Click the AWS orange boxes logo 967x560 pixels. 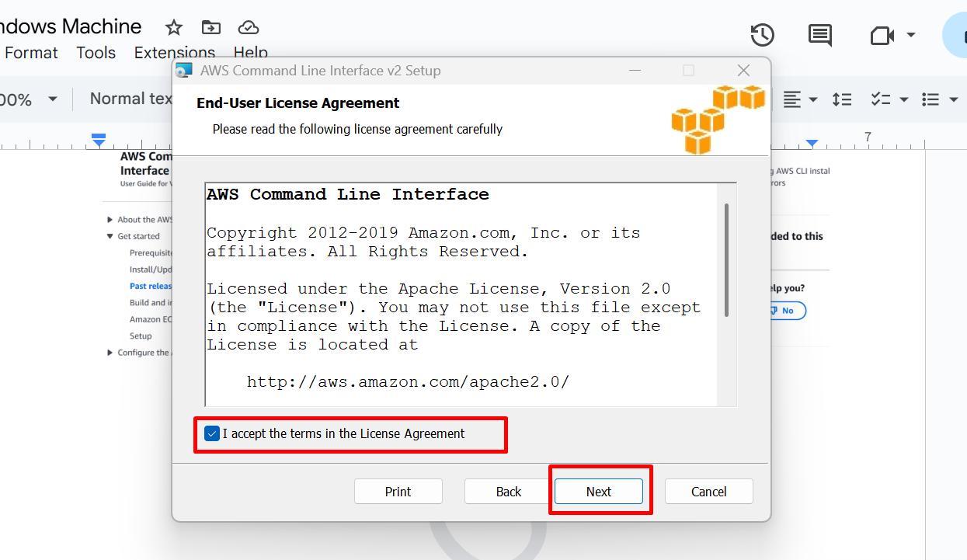pos(718,119)
